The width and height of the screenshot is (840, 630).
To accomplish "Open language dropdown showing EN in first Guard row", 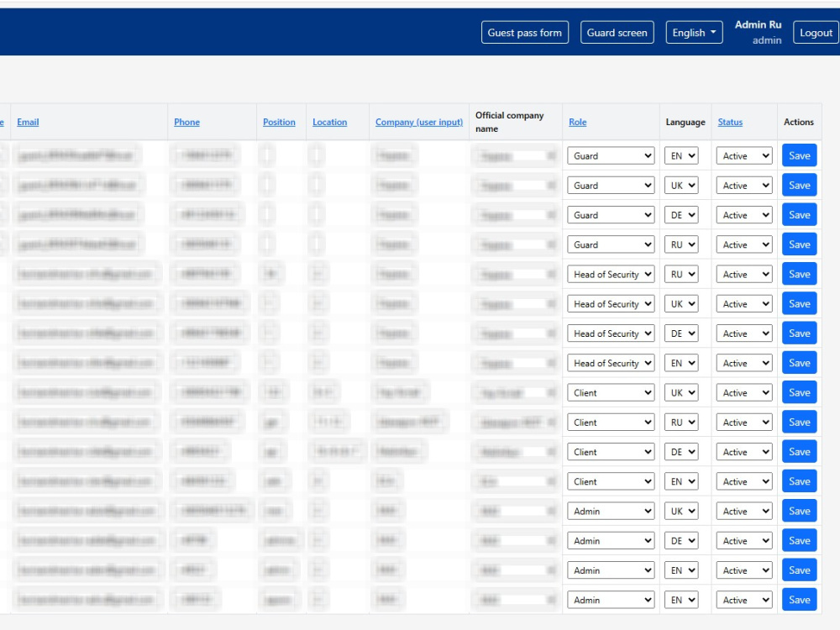I will (x=681, y=156).
